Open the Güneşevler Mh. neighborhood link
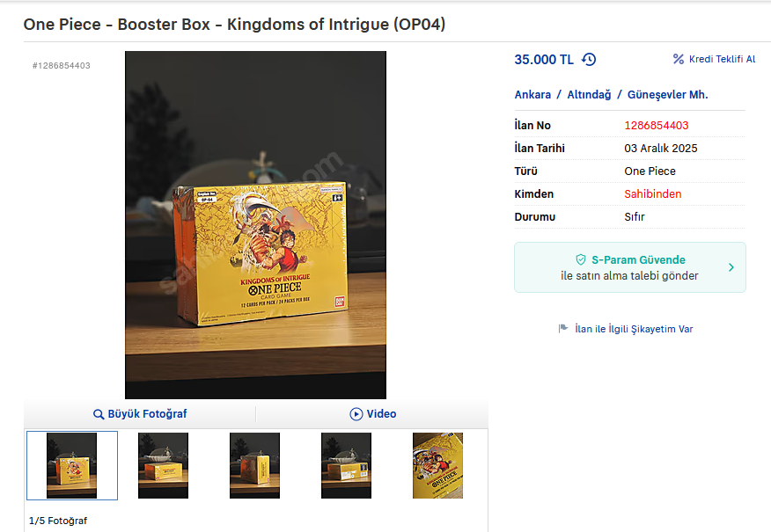 667,94
